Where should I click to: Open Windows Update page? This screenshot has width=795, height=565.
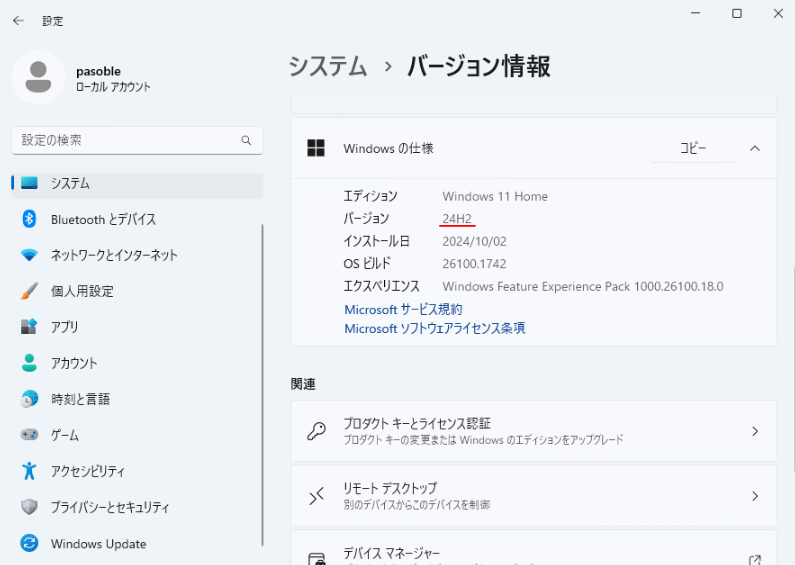point(98,544)
